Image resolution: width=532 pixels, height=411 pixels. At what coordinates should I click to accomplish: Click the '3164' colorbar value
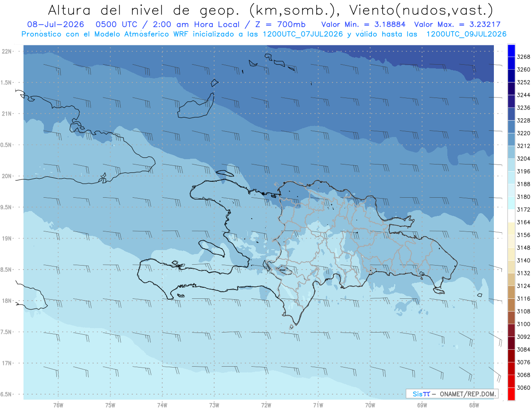coord(524,222)
